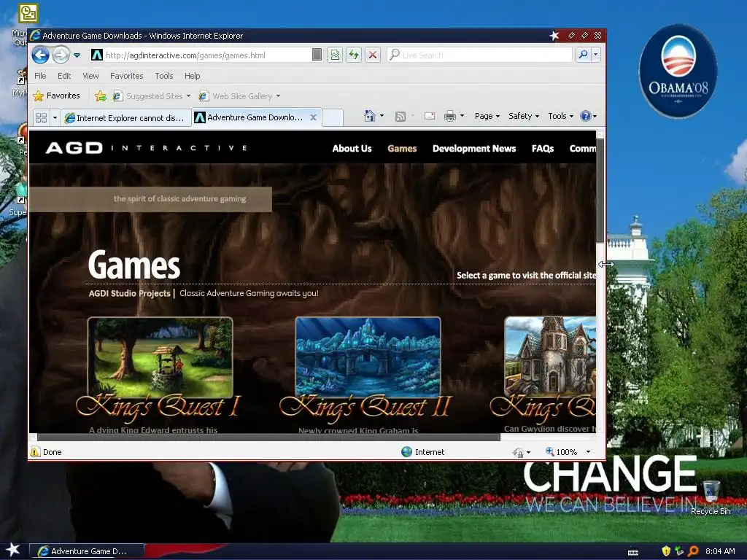
Task: Click the star Start button on taskbar
Action: (13, 550)
